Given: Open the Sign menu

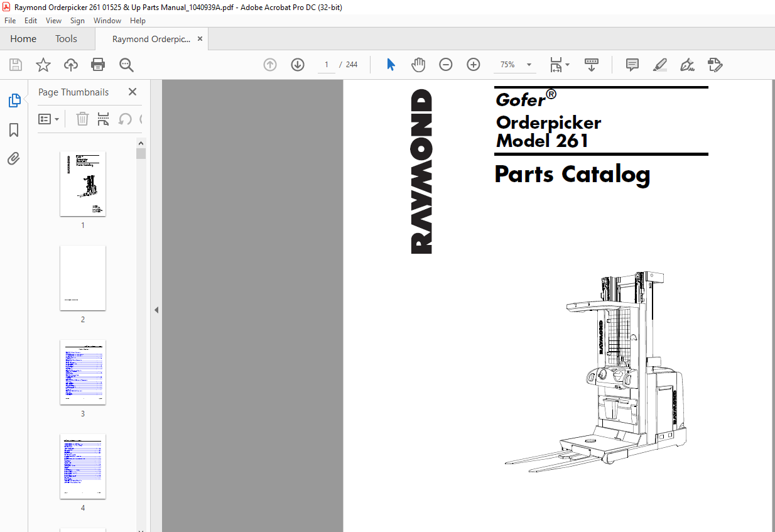Looking at the screenshot, I should click(x=77, y=21).
